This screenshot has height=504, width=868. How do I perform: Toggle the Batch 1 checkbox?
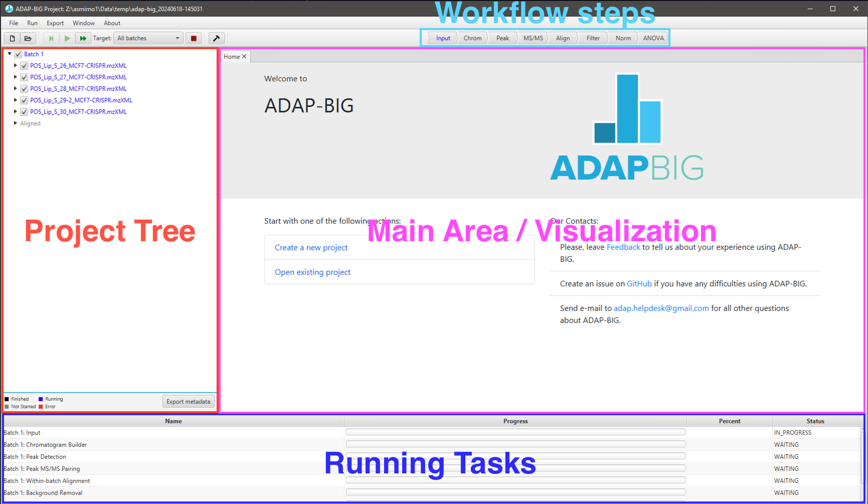(18, 54)
